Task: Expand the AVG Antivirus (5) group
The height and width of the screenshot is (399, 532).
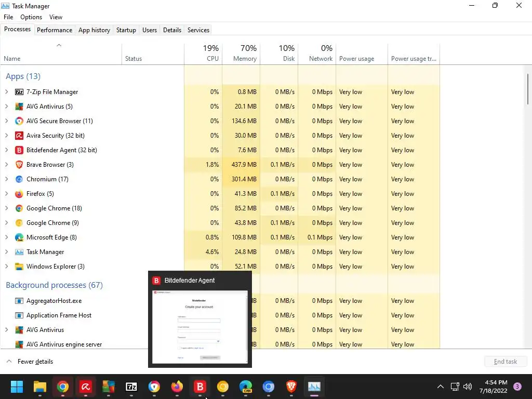Action: (6, 107)
